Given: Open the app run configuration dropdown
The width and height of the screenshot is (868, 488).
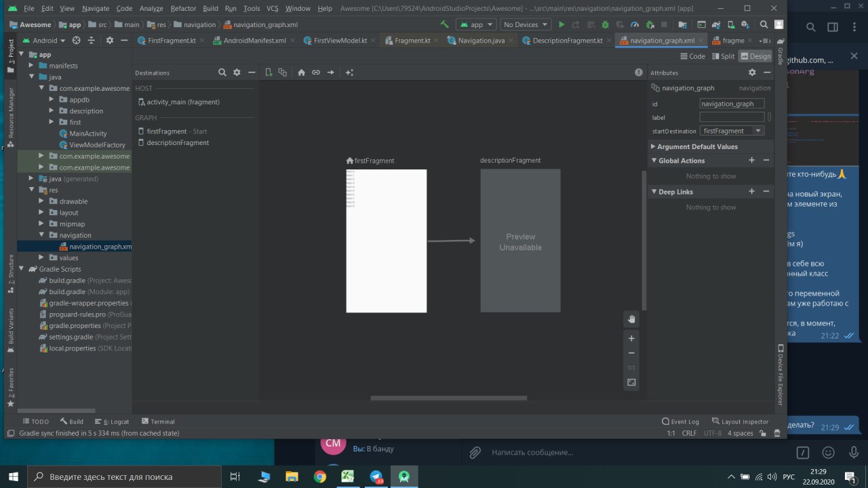Looking at the screenshot, I should pos(476,24).
